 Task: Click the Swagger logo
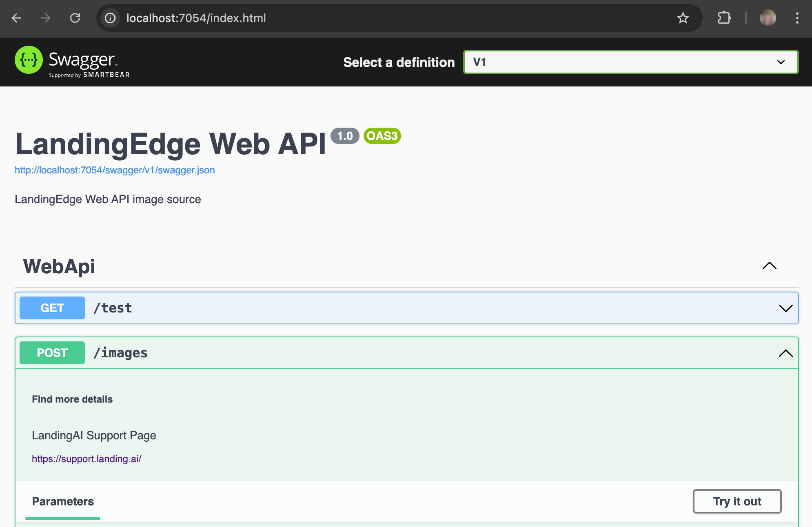[x=72, y=62]
